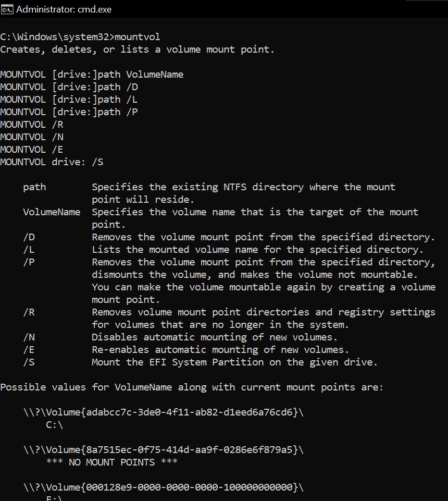
Task: Click the 'Possible values for VolumeName' line
Action: 192,387
